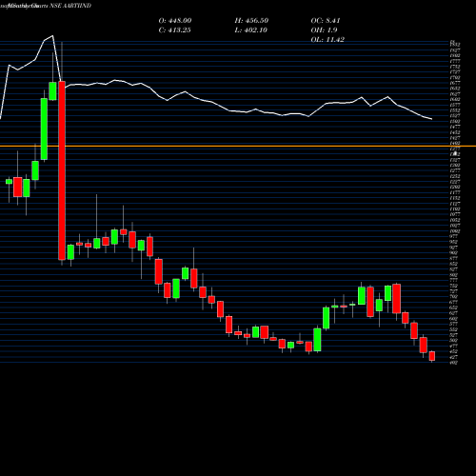Click the orange horizontal price level line
The image size is (476, 476).
(x=238, y=146)
